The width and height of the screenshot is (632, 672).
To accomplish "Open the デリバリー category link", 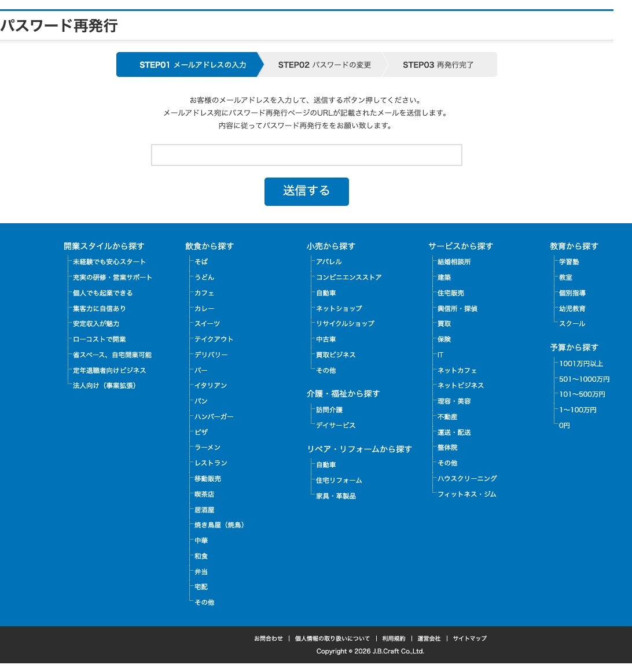I will pos(211,355).
